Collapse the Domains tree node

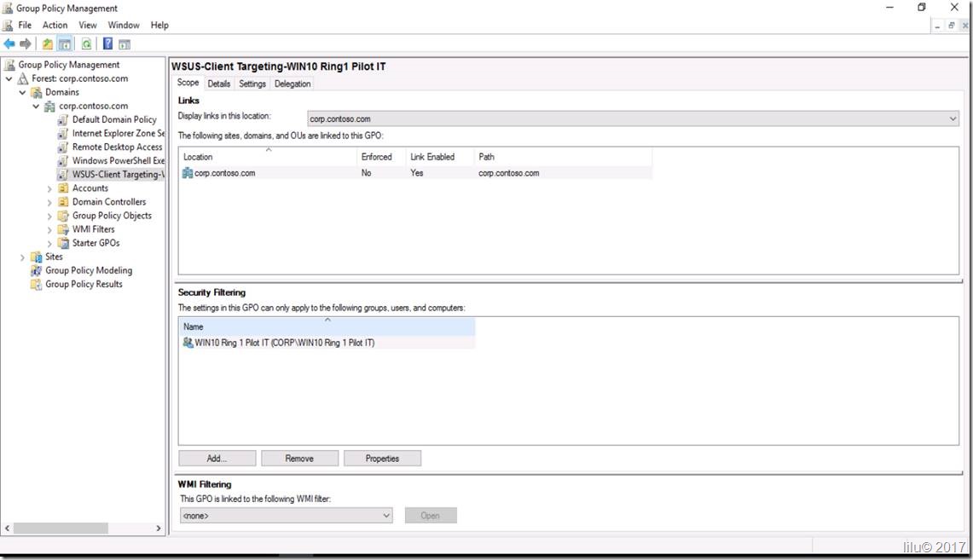pos(23,92)
